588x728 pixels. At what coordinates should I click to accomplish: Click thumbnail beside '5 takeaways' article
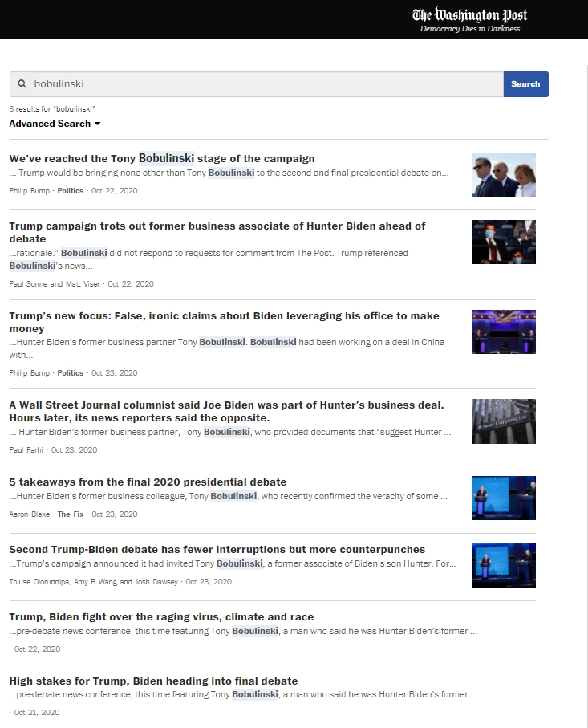pos(504,498)
